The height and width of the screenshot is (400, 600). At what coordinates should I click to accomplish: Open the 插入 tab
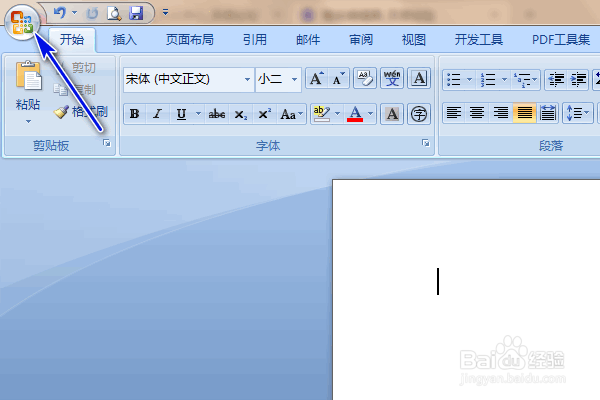(x=124, y=39)
